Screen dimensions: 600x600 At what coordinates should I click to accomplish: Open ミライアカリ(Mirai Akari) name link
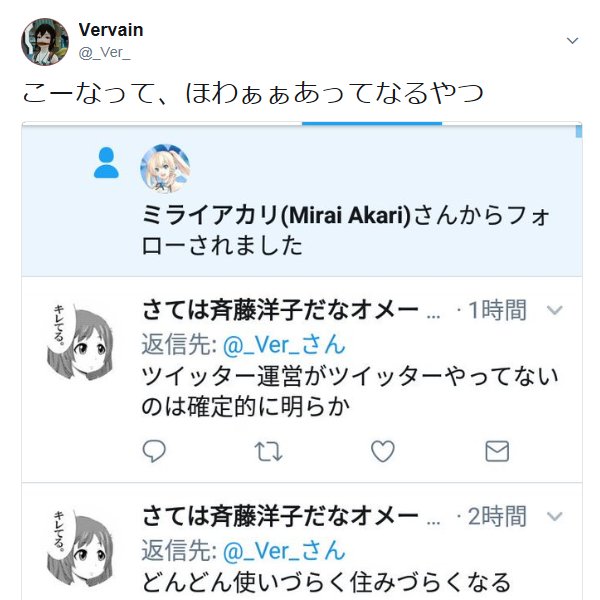click(276, 215)
